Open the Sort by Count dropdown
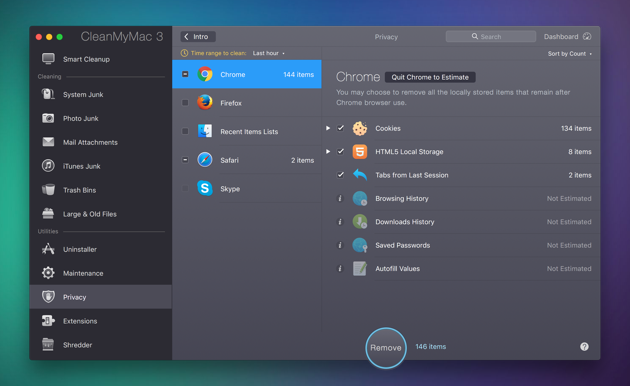 pyautogui.click(x=569, y=53)
